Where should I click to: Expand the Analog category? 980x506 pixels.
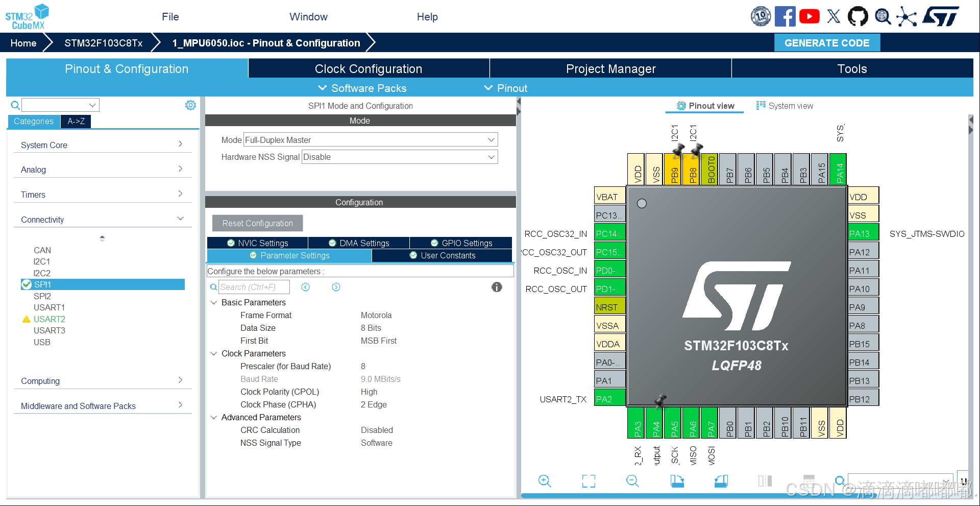point(102,170)
